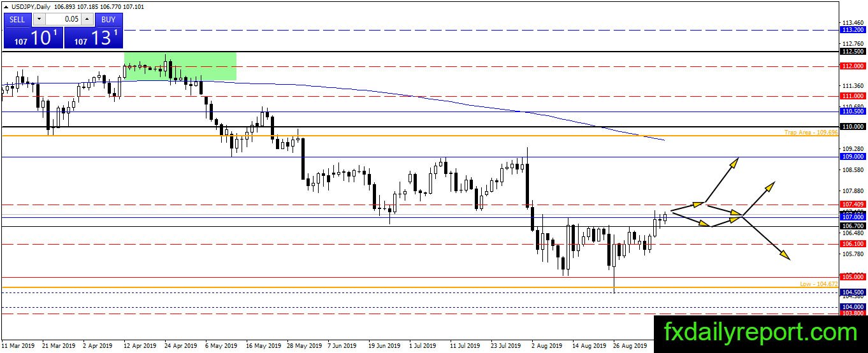Click the blue 113.200 price label

pos(853,30)
